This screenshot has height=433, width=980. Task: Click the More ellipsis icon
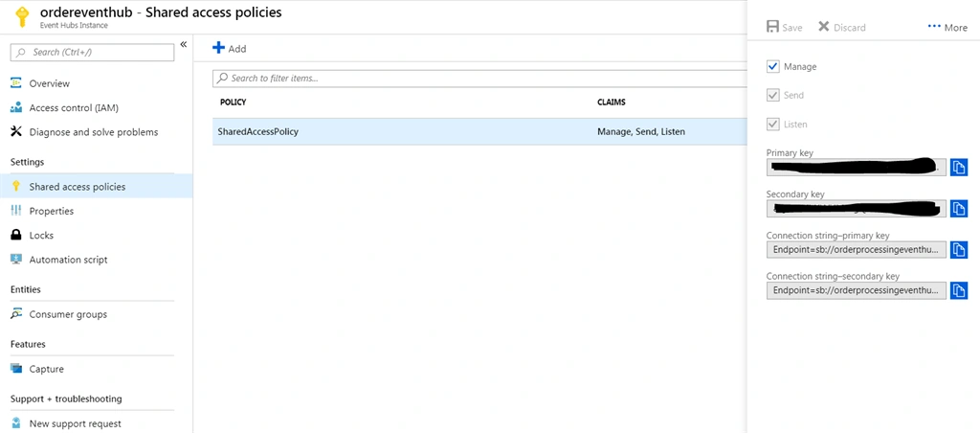tap(934, 27)
